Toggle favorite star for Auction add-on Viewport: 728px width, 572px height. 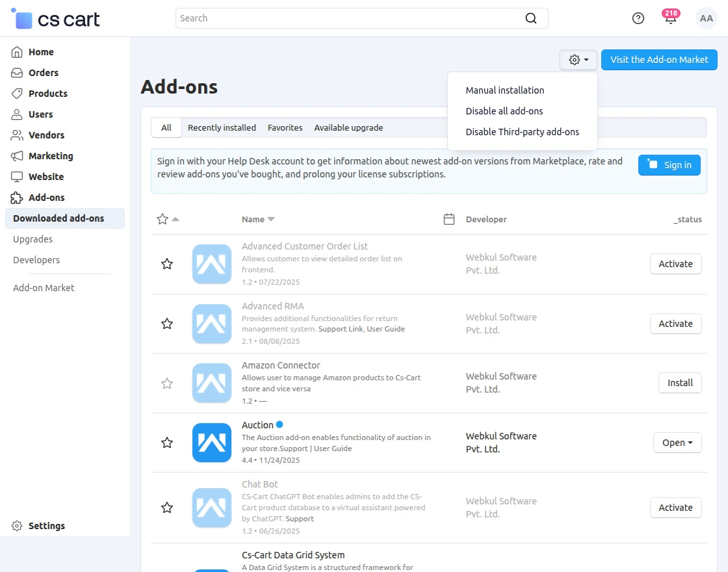pyautogui.click(x=167, y=443)
